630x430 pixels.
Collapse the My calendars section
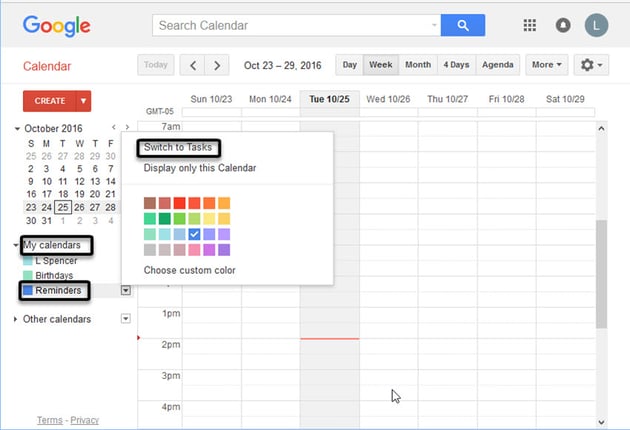(x=16, y=245)
